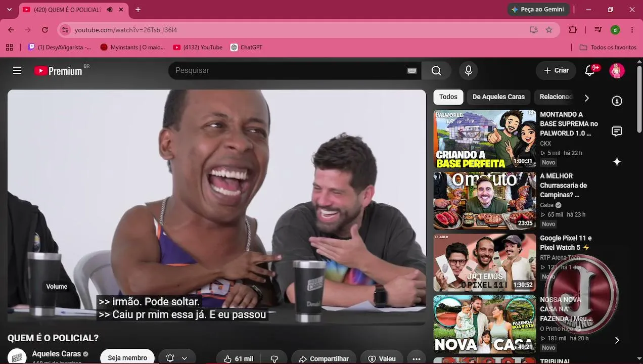Open MONTANDO A BASE SUPREMA video title
This screenshot has height=364, width=643.
[x=569, y=124]
